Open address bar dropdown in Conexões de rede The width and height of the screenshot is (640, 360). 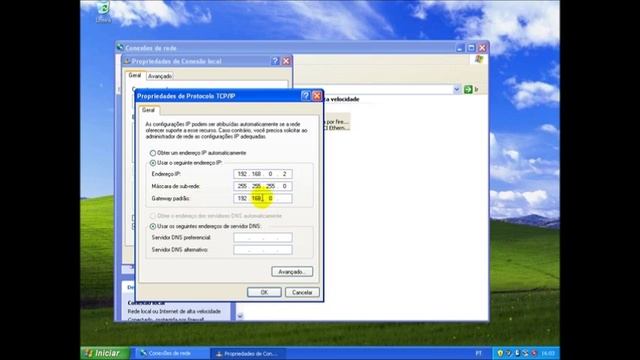[457, 89]
